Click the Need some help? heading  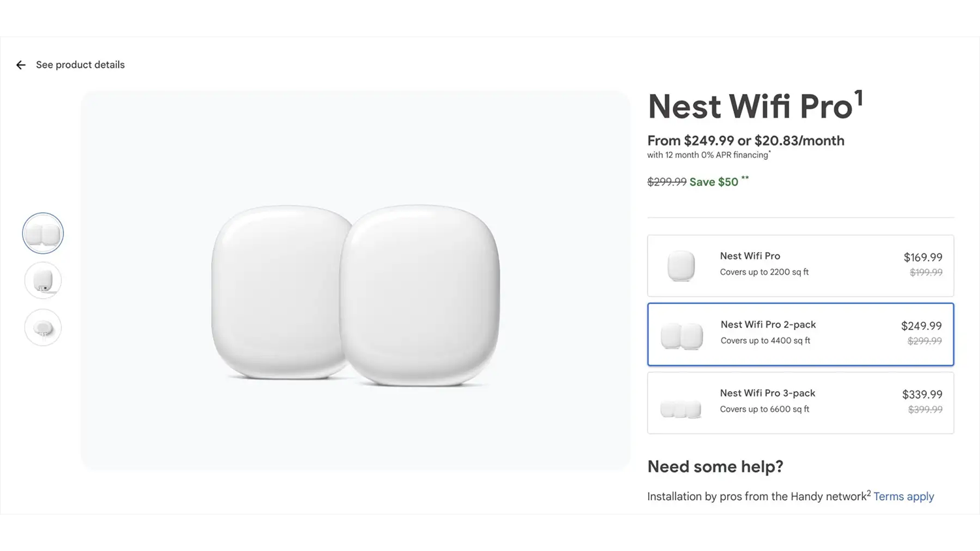pyautogui.click(x=715, y=467)
